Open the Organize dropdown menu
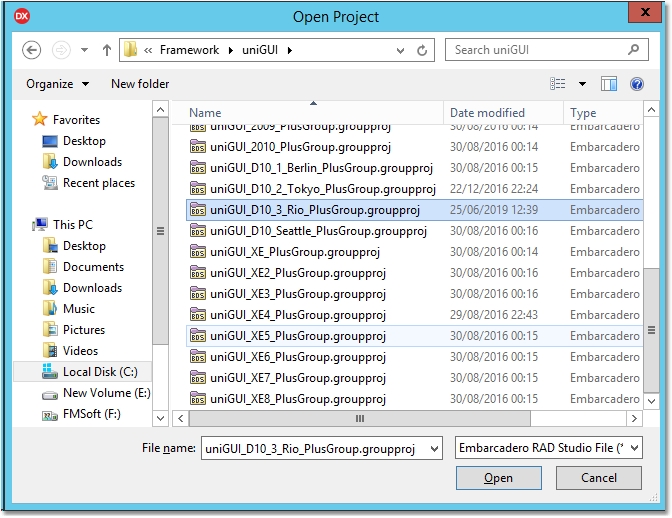The image size is (672, 518). tap(57, 84)
